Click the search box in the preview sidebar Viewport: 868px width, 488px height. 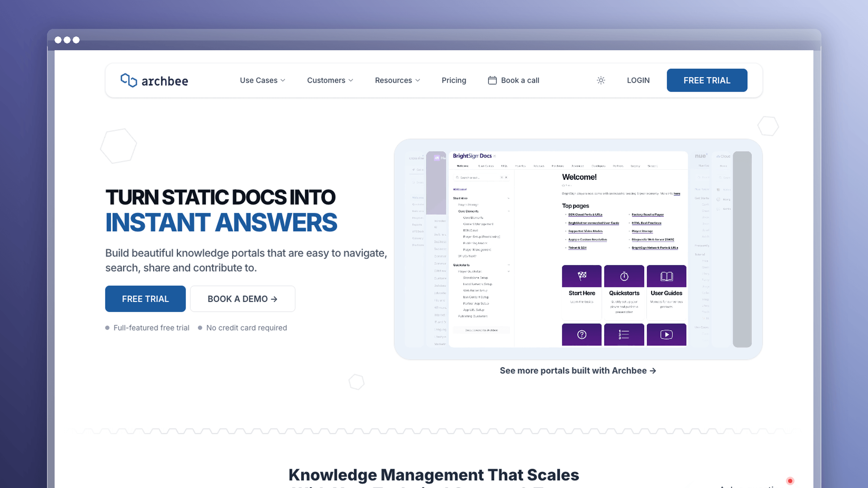pos(481,177)
